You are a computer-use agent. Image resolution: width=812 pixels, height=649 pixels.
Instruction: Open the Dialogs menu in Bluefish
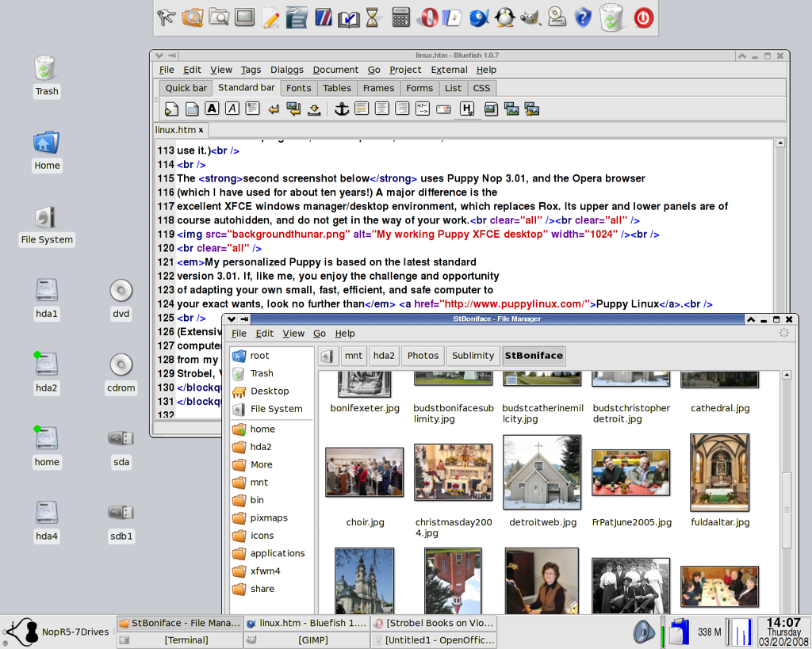click(287, 70)
